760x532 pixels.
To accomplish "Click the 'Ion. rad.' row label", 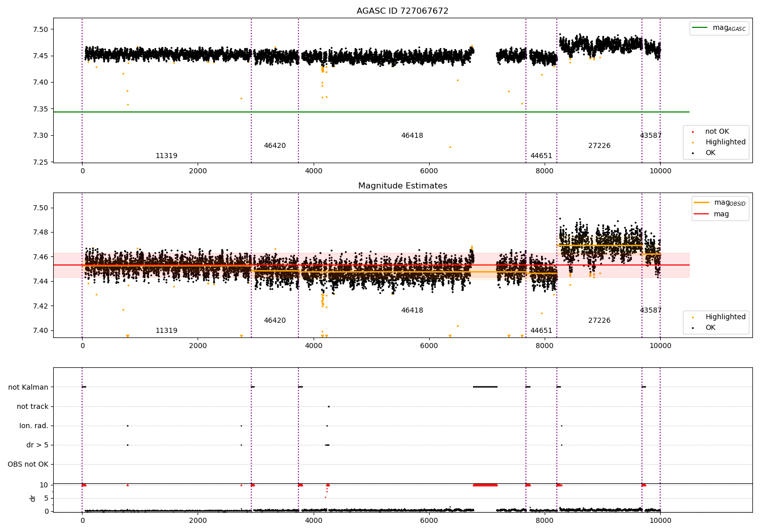I will tap(34, 426).
